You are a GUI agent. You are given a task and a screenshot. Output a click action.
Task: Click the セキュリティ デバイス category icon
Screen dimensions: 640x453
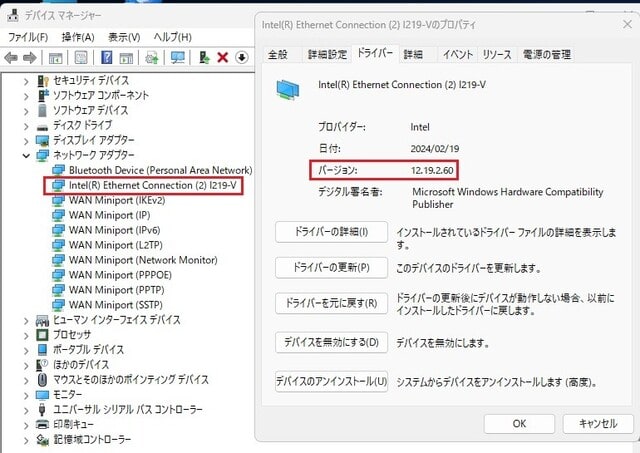click(42, 81)
